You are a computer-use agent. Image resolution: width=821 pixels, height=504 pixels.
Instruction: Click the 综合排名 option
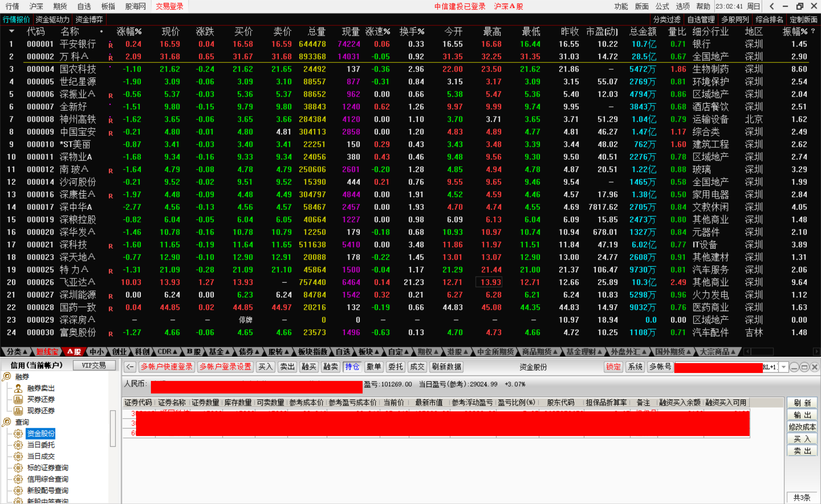click(x=769, y=19)
